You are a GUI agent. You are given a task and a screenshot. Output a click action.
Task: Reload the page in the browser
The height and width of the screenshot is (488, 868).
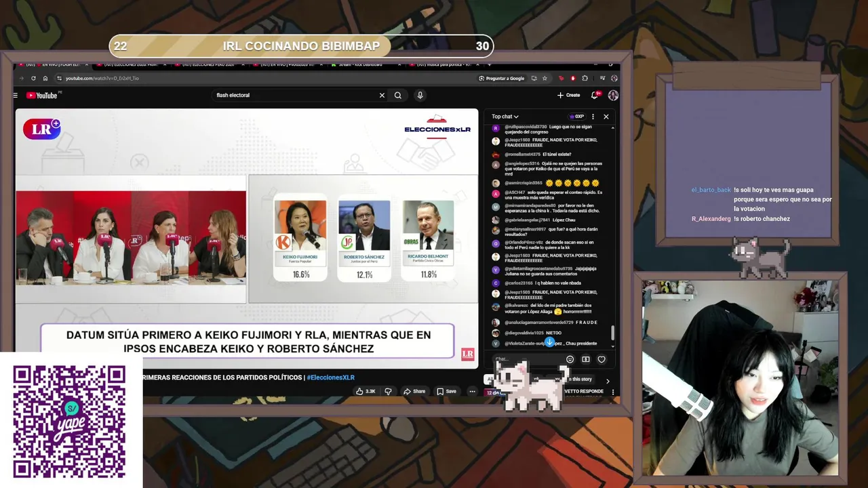tap(33, 79)
